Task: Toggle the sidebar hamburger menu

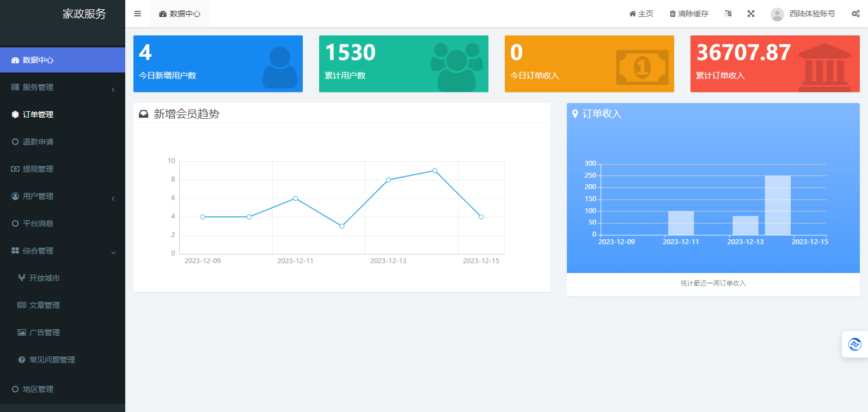Action: tap(137, 14)
